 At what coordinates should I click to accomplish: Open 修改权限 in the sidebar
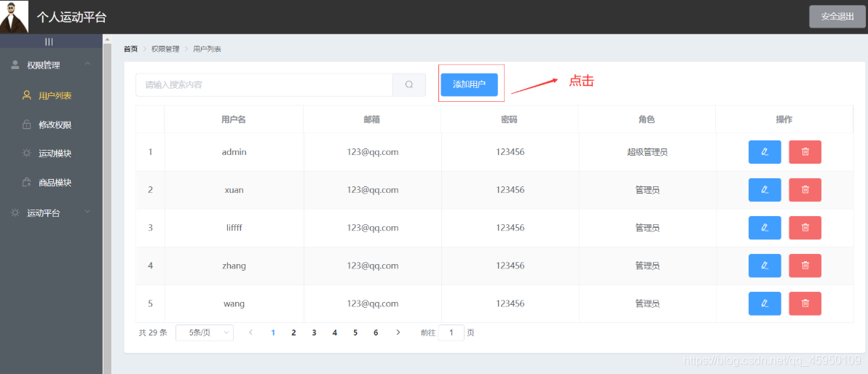pos(52,125)
